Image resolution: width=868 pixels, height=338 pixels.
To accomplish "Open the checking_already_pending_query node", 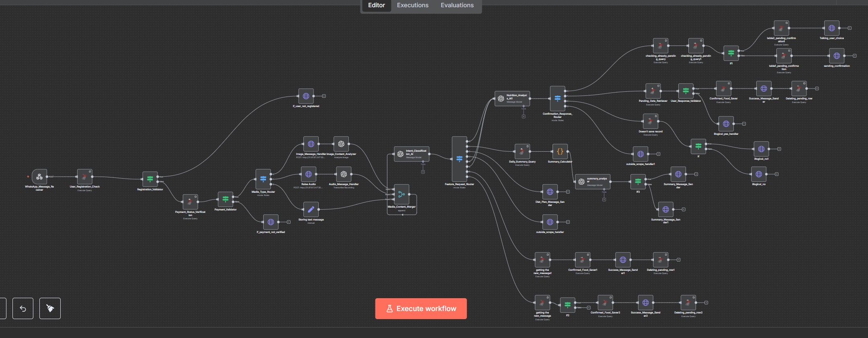I will [660, 46].
